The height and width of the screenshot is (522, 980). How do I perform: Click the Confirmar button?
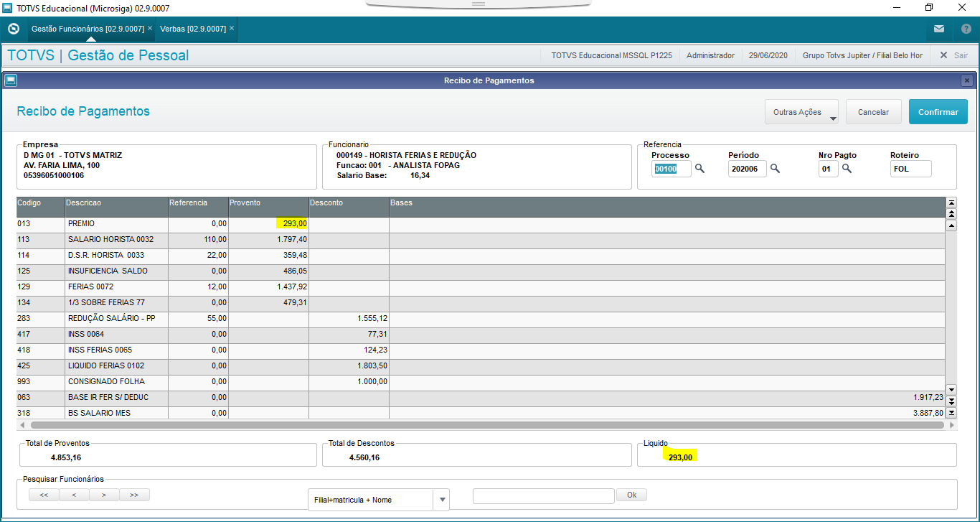(x=938, y=112)
